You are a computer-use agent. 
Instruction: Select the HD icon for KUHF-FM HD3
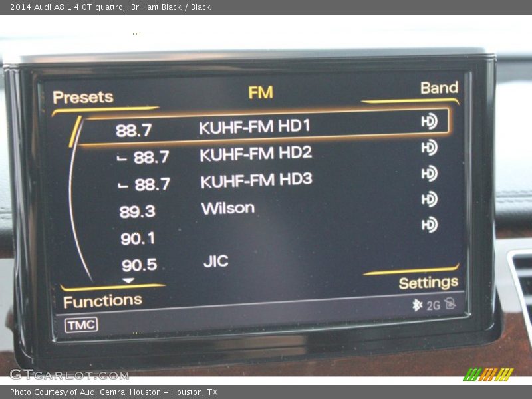tap(429, 174)
